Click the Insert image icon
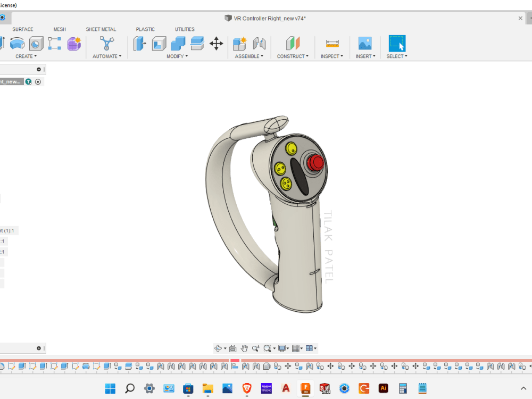 tap(365, 44)
